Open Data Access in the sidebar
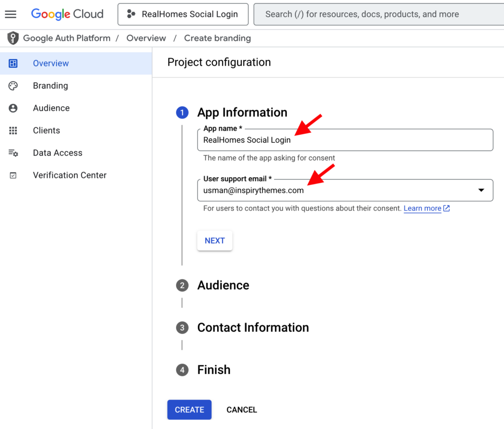The height and width of the screenshot is (429, 504). tap(76, 153)
